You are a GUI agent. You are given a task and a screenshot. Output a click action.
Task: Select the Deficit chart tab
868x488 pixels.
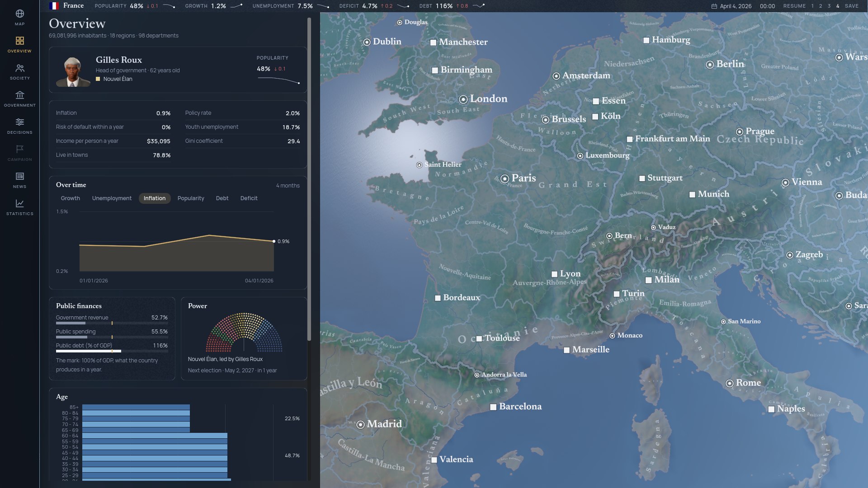click(249, 198)
